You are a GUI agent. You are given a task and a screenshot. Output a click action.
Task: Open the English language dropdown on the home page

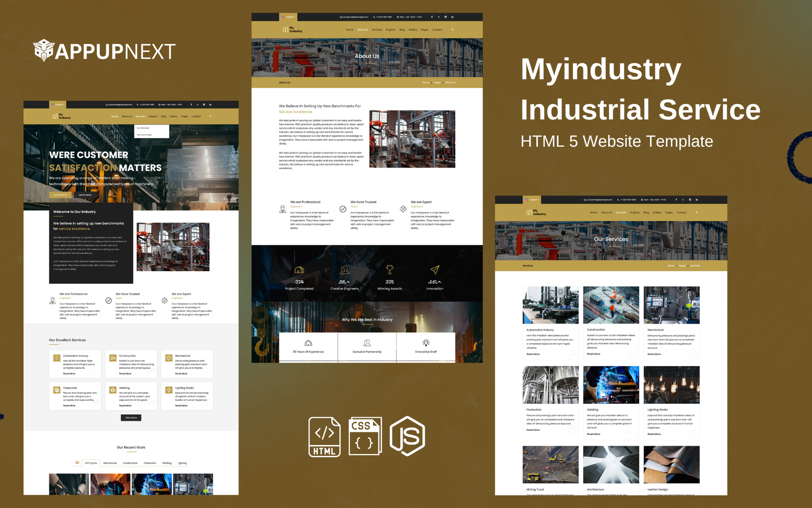[x=58, y=105]
